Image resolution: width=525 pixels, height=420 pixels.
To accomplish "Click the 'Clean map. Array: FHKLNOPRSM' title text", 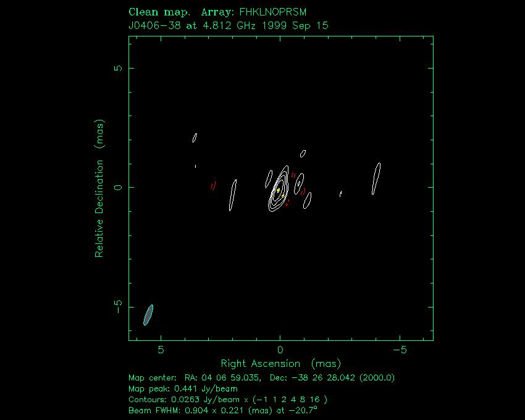I will pyautogui.click(x=217, y=12).
